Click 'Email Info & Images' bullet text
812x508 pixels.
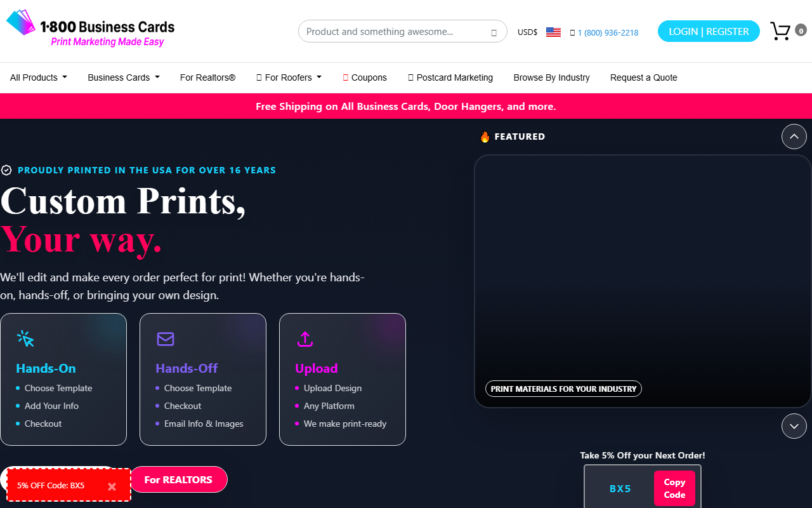coord(204,424)
